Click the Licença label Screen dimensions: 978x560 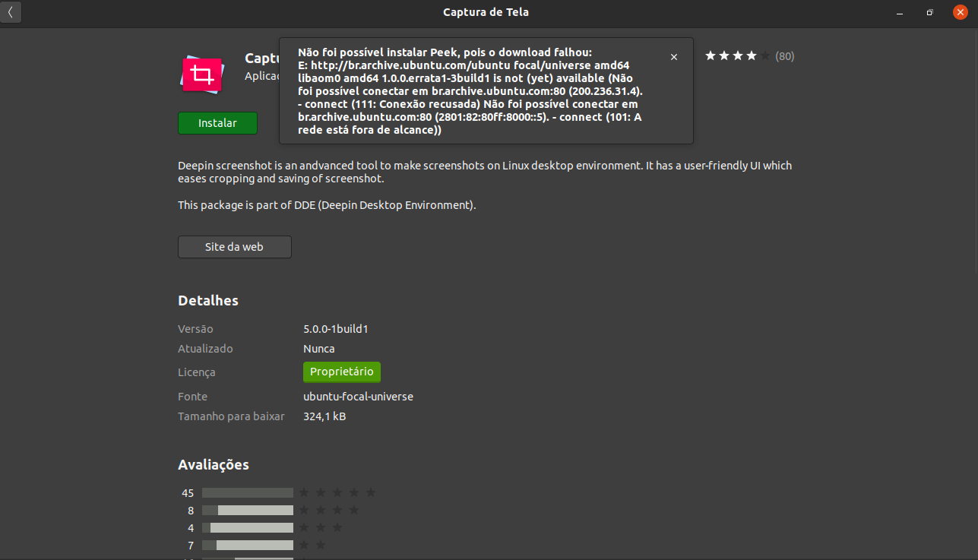click(197, 372)
